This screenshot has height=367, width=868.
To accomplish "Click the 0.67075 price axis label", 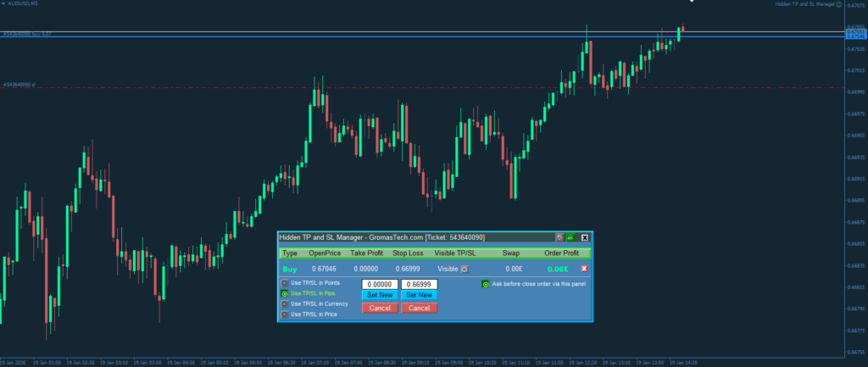I will pos(858,6).
